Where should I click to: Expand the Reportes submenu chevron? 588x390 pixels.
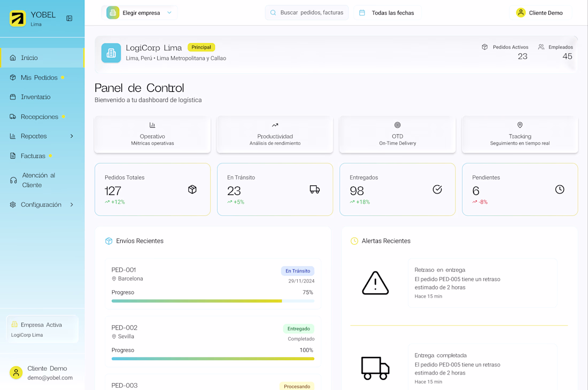(x=72, y=136)
